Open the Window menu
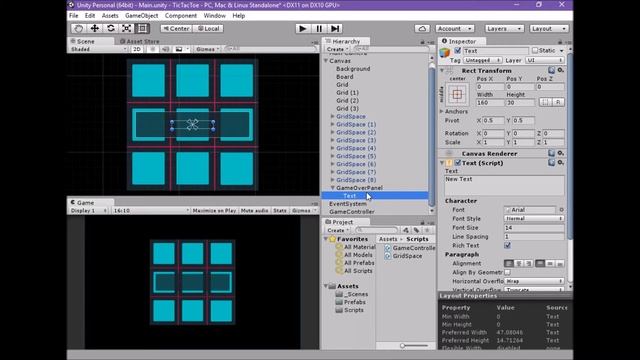Image resolution: width=640 pixels, height=360 pixels. tap(214, 16)
